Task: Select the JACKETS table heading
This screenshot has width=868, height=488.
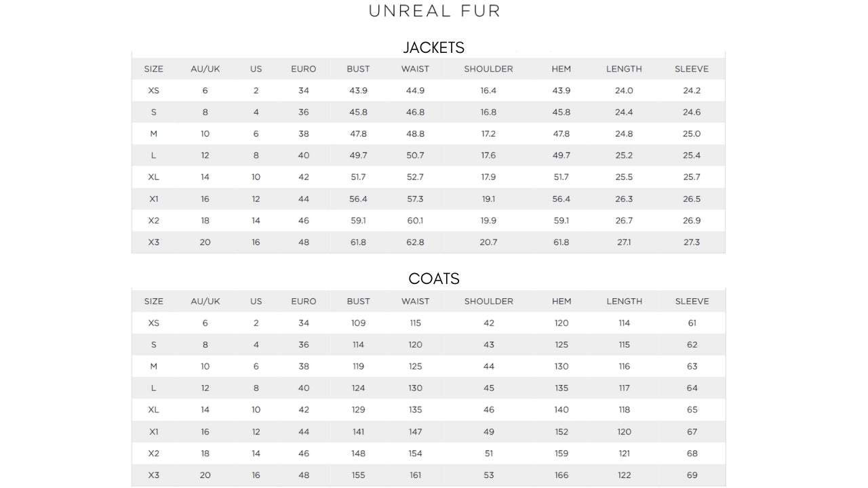Action: 434,47
